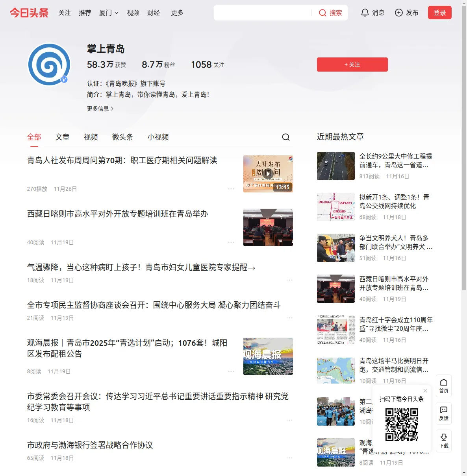The image size is (467, 476).
Task: Expand the 厦门 city dropdown
Action: pyautogui.click(x=109, y=13)
